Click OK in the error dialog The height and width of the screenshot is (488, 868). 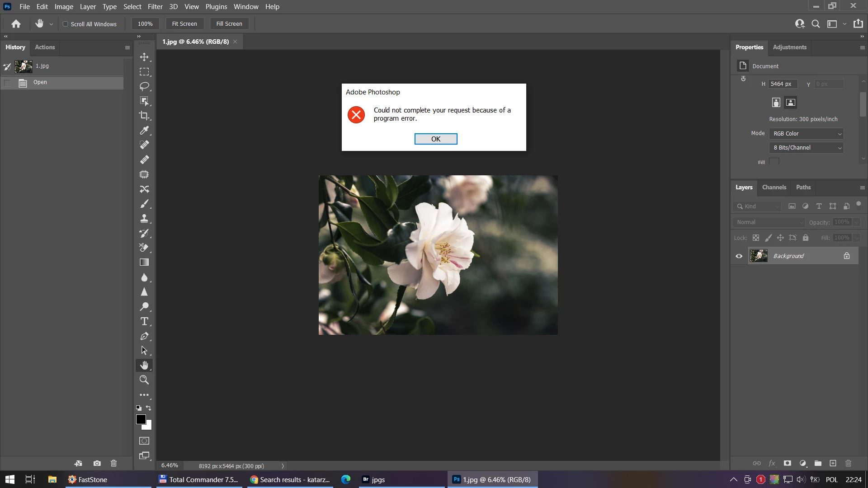[x=435, y=139]
